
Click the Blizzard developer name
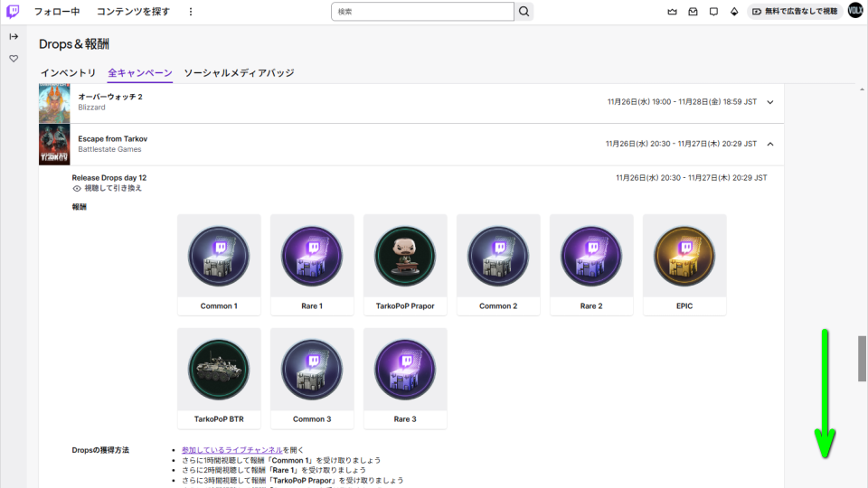click(91, 108)
